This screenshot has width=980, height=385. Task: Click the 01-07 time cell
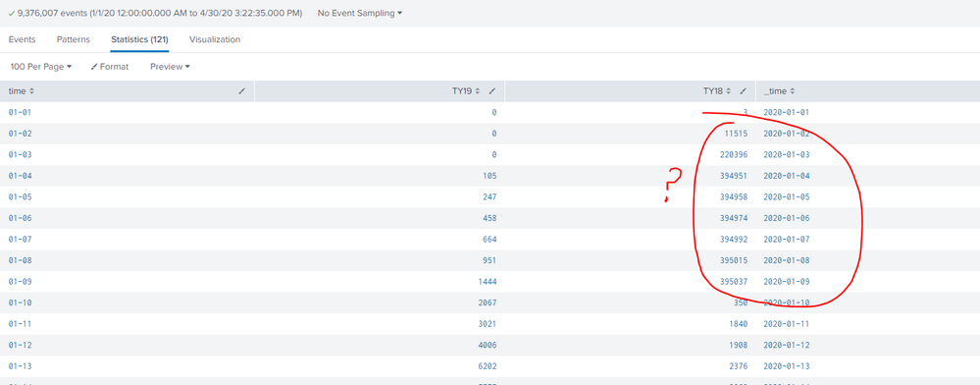pos(20,239)
